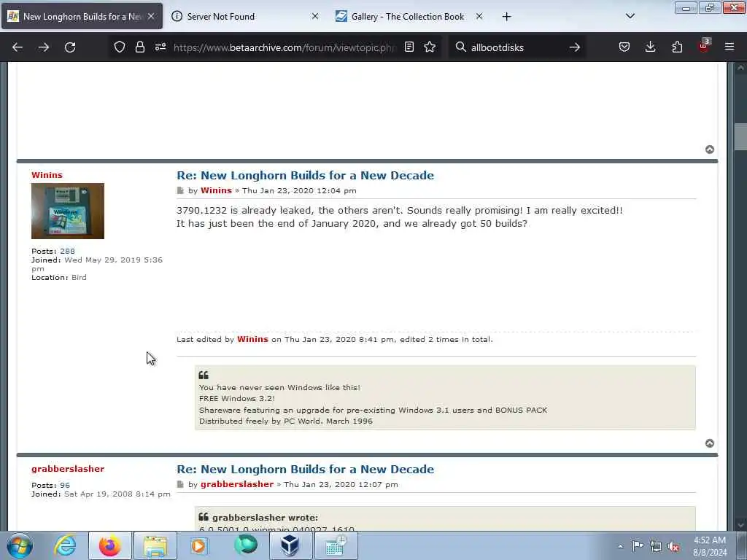Select the New Longhorn Builds tab
The image size is (747, 560).
(x=82, y=17)
